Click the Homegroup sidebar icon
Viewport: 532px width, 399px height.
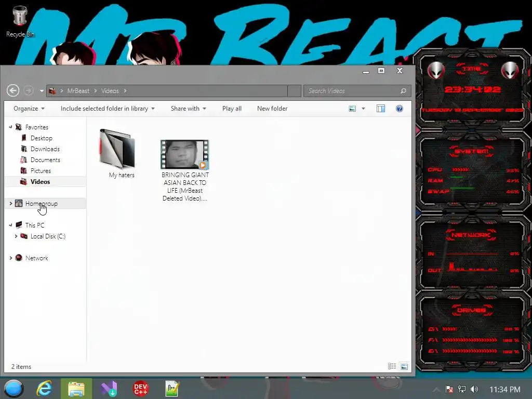click(x=19, y=204)
